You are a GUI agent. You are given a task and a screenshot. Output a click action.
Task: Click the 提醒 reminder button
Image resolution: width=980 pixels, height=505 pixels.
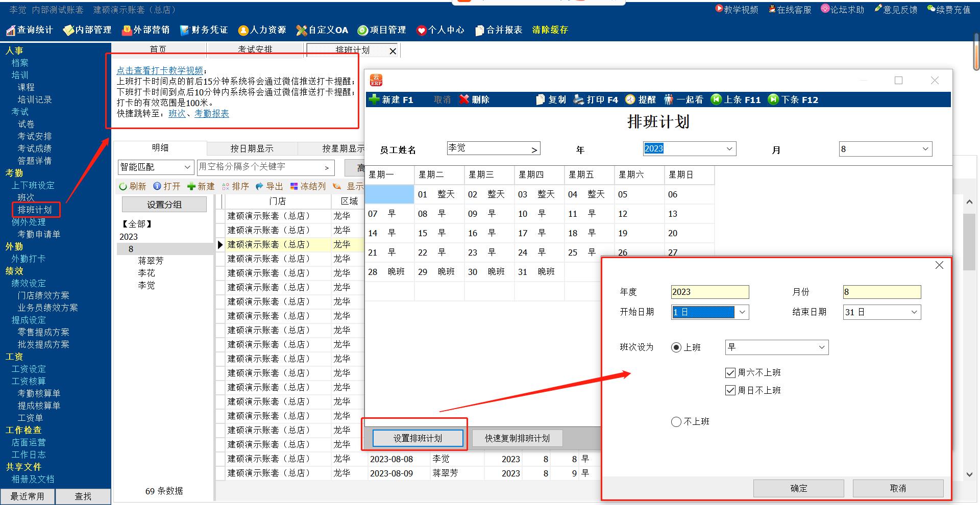641,99
